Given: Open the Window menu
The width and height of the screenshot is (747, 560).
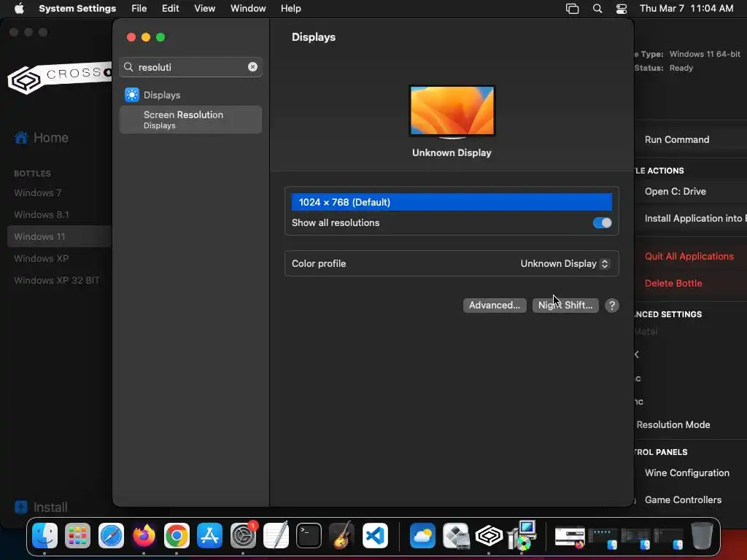Looking at the screenshot, I should [248, 8].
